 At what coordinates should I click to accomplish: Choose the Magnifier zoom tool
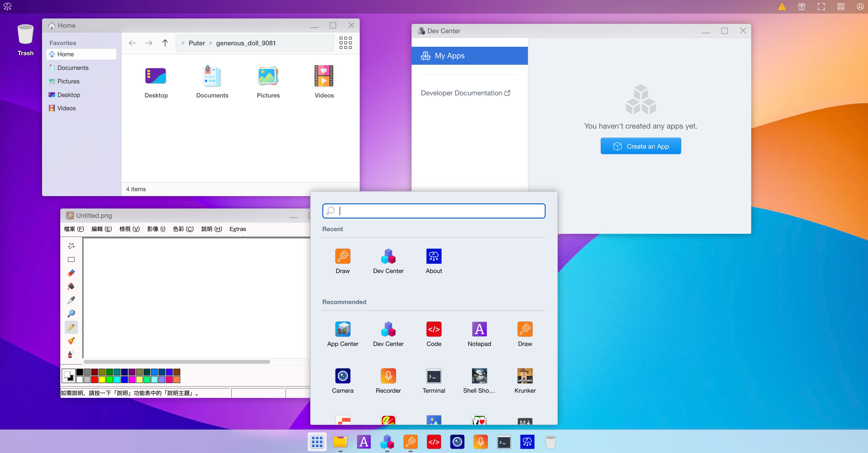[x=71, y=313]
